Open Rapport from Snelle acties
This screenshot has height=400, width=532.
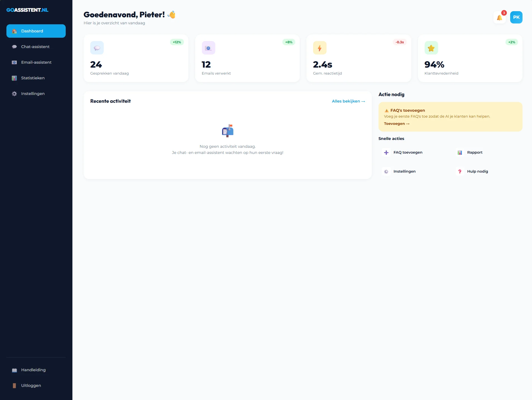click(474, 152)
